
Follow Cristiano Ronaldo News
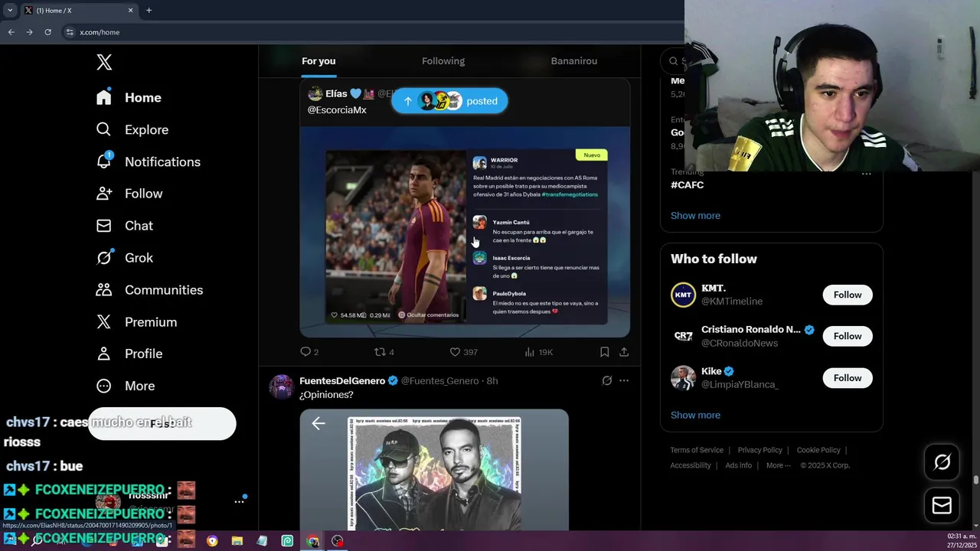point(848,336)
